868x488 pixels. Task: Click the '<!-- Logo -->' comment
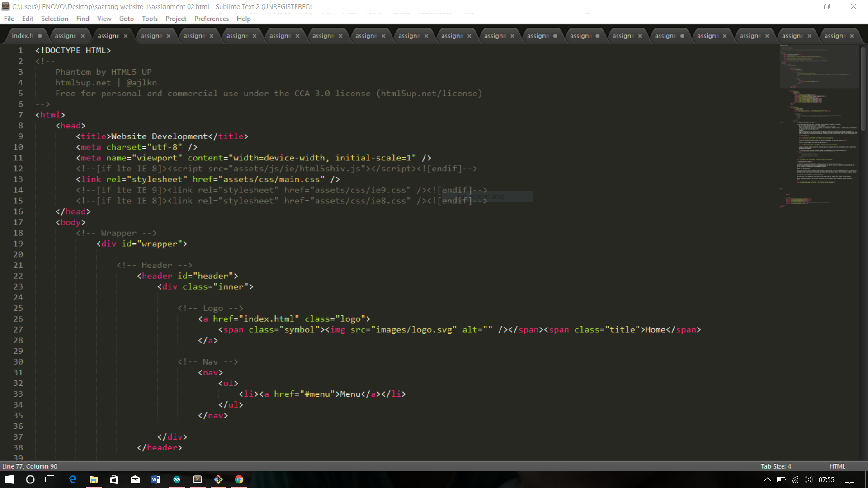pyautogui.click(x=211, y=308)
